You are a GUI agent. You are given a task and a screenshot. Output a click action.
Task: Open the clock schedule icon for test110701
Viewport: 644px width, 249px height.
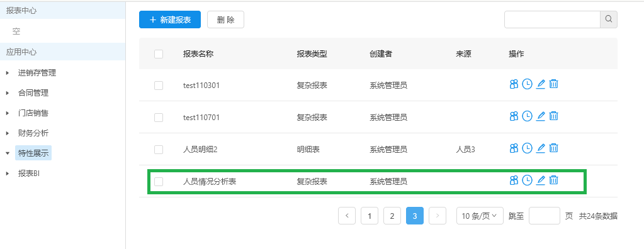pos(527,116)
